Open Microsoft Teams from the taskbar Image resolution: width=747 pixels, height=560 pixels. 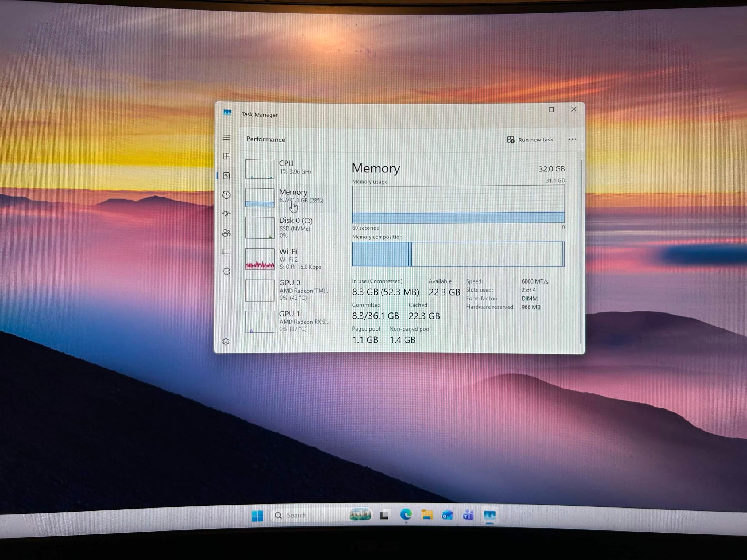click(468, 515)
